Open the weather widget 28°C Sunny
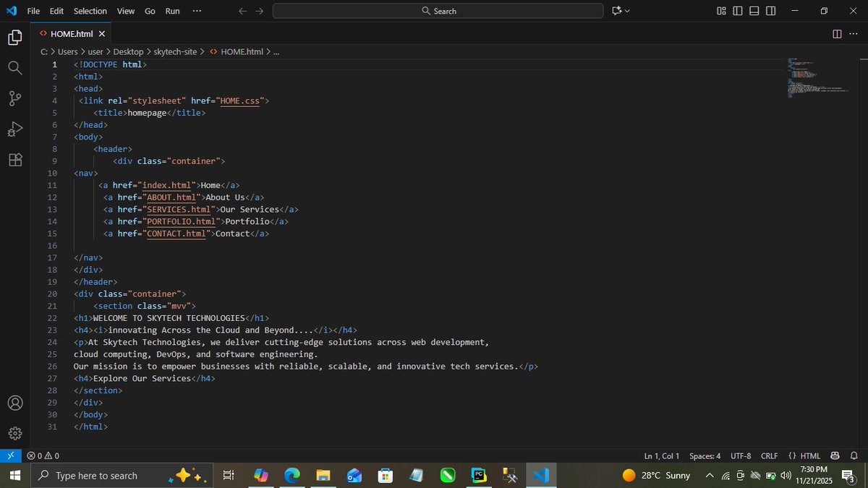This screenshot has width=868, height=488. [657, 476]
